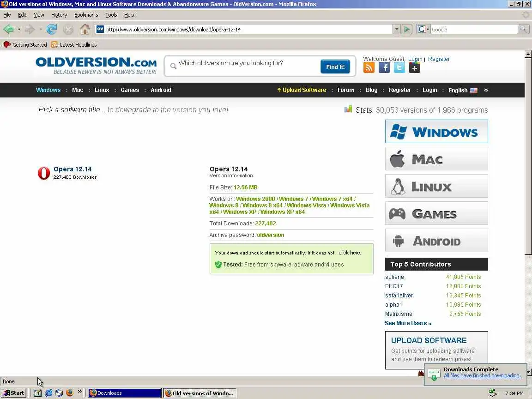Open the Blog nav link

pyautogui.click(x=371, y=90)
